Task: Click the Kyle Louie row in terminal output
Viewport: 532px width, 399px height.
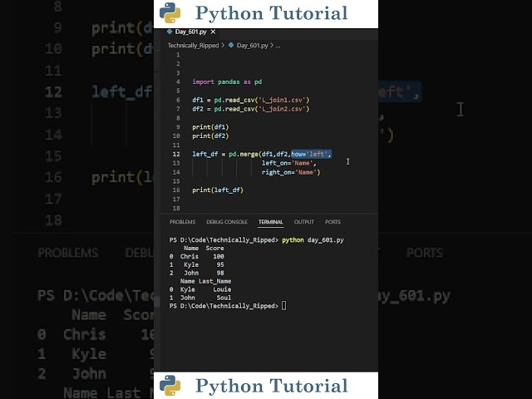Action: click(x=200, y=289)
